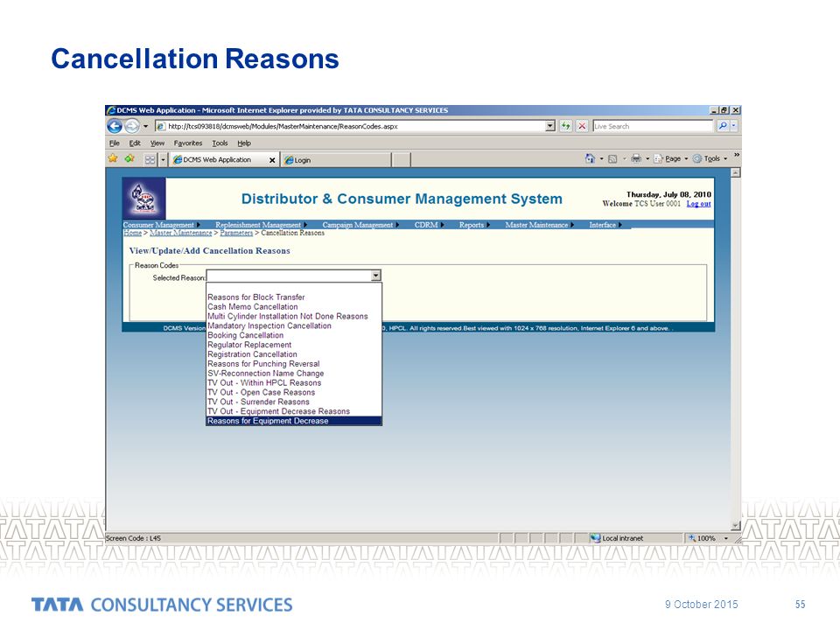Select 'SV-Reconnection Name Change' option
The image size is (840, 630).
tap(294, 374)
